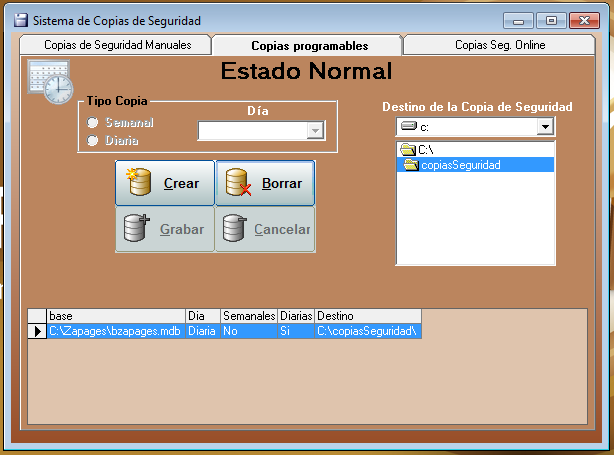The image size is (614, 455).
Task: Switch to Copias de Seguridad Manuales tab
Action: (x=116, y=45)
